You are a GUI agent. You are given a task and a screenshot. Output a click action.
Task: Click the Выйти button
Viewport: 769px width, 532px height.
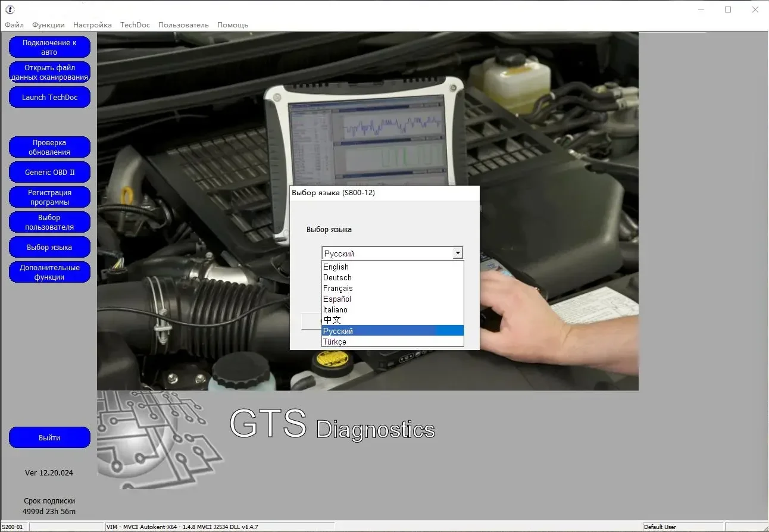[49, 437]
